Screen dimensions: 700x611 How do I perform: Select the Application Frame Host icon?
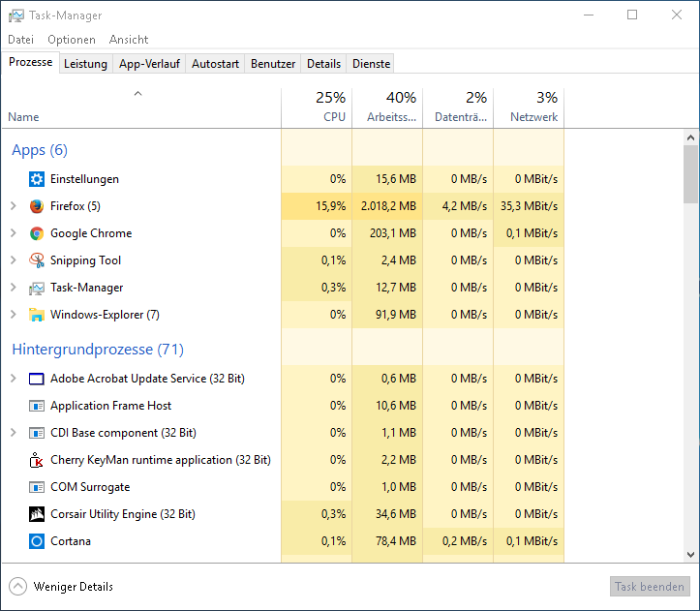(37, 406)
